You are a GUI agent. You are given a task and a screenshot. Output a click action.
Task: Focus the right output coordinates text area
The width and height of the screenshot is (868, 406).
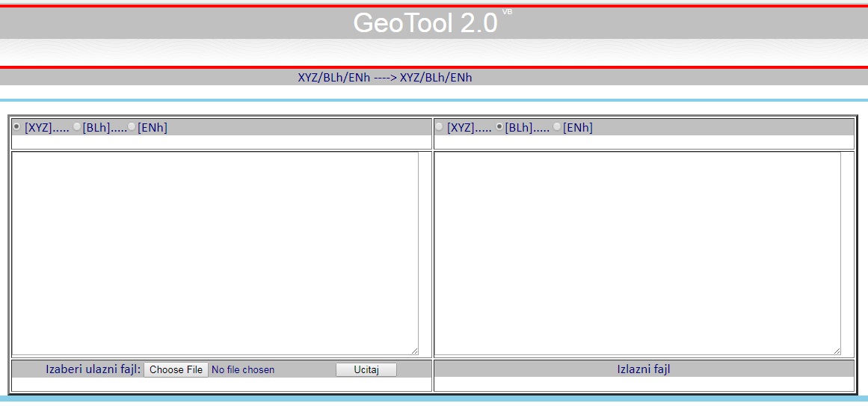point(637,253)
